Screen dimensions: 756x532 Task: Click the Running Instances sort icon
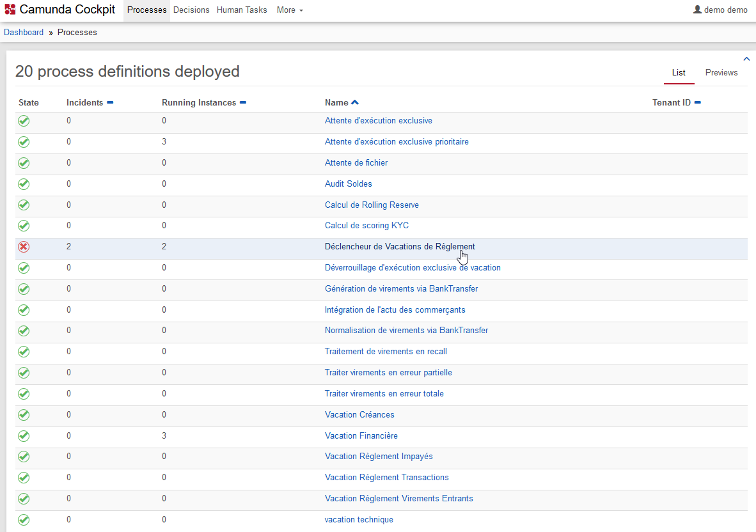pos(243,102)
